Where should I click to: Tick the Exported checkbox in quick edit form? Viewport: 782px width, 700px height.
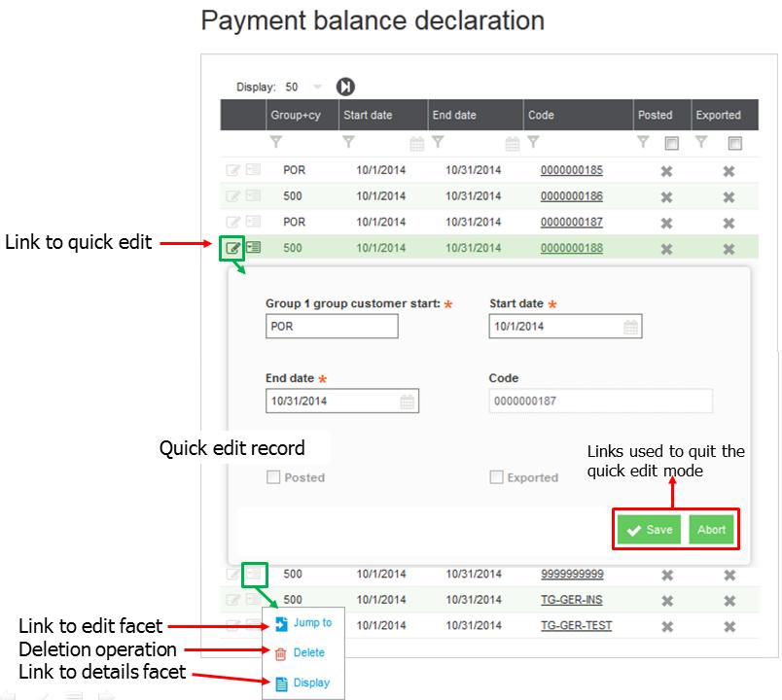point(497,477)
